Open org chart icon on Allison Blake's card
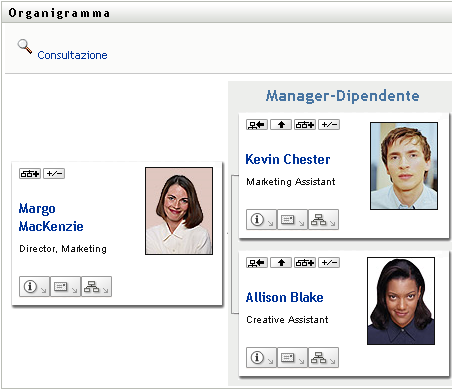452x391 pixels. [x=323, y=357]
